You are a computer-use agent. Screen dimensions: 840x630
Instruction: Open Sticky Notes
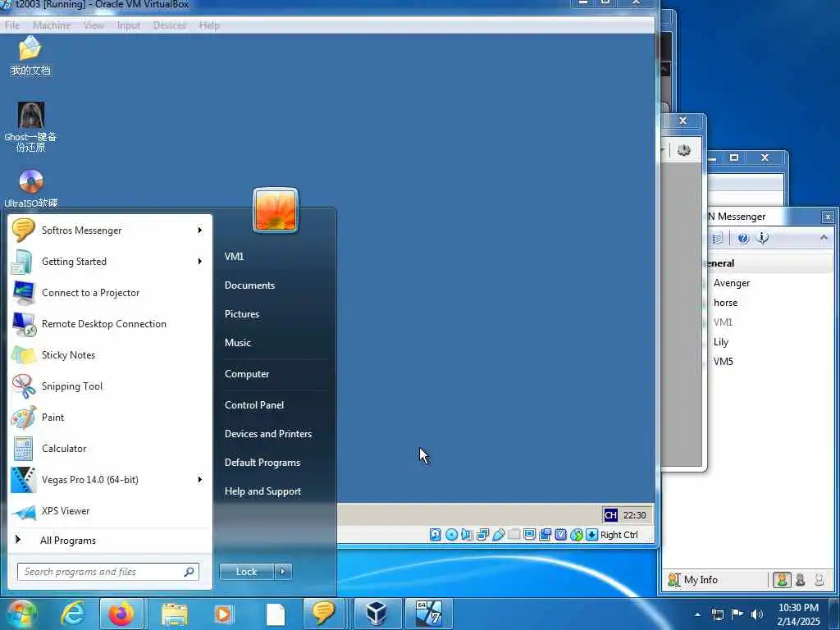coord(110,354)
